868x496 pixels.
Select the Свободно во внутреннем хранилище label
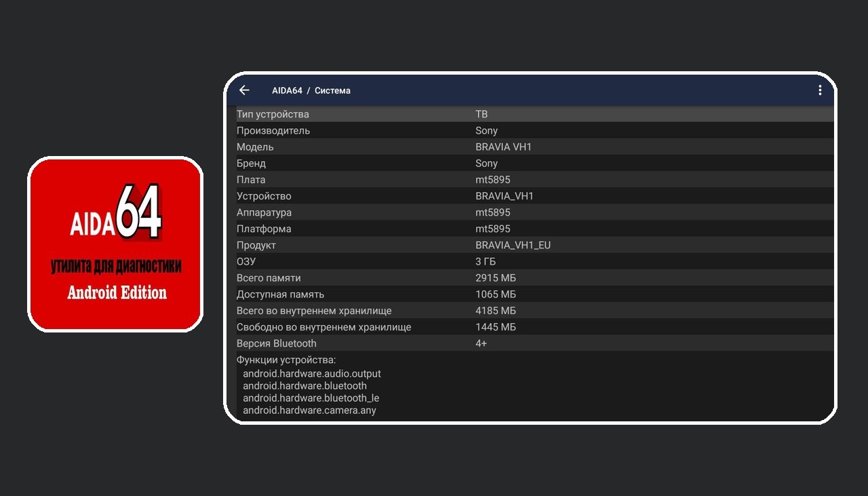pos(324,327)
